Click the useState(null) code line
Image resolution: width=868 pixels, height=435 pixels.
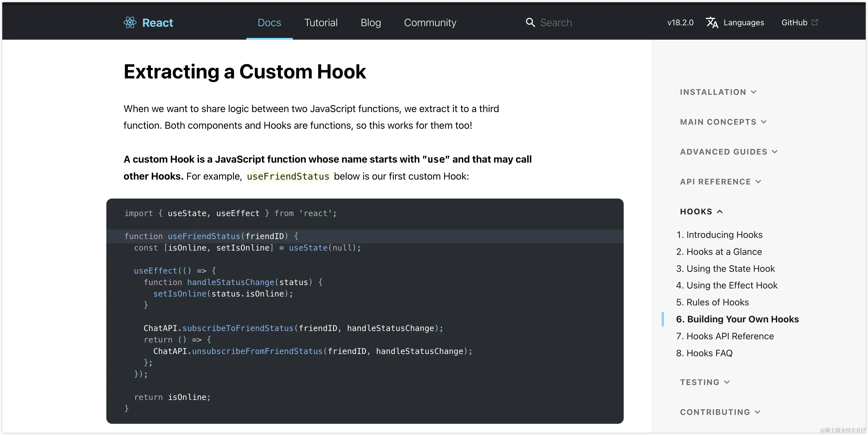[x=247, y=248]
